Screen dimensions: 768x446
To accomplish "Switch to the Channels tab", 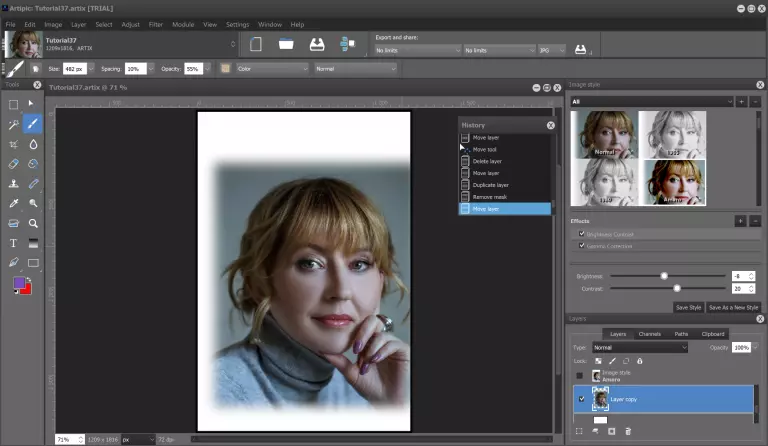I will pos(649,333).
